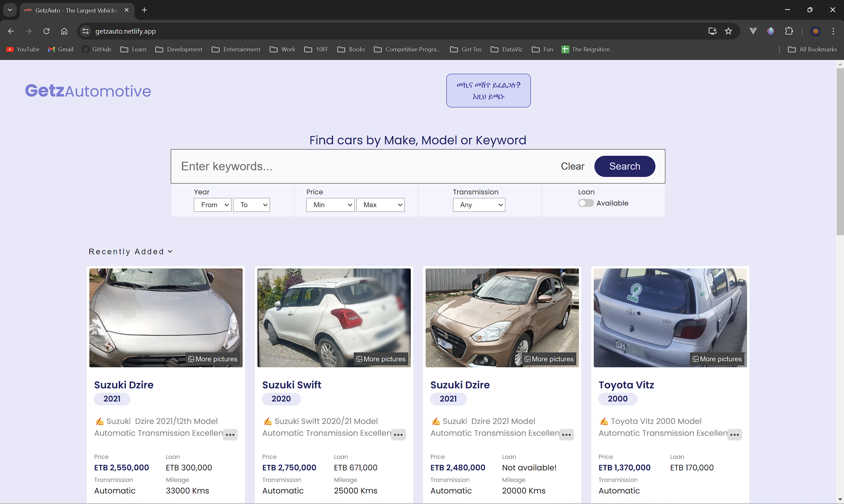844x504 pixels.
Task: Open the DataViz bookmarks folder
Action: pos(506,50)
